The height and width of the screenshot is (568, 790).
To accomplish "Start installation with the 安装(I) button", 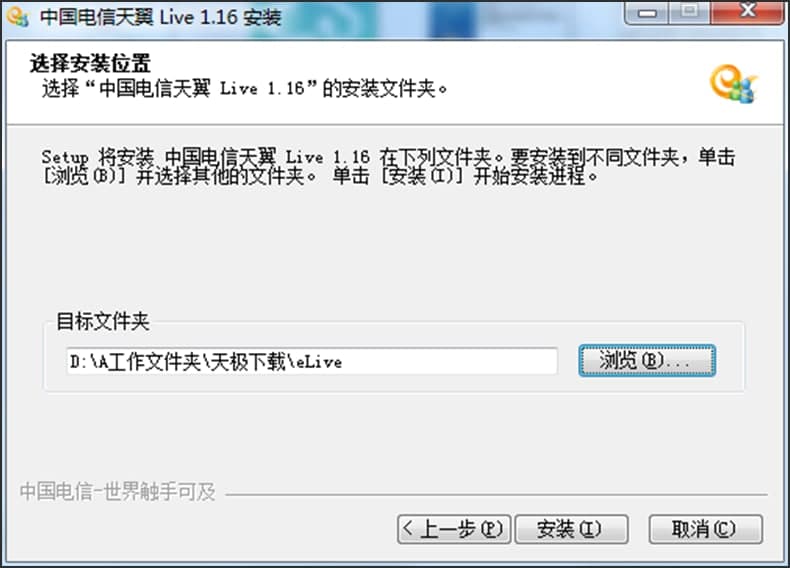I will click(x=571, y=529).
